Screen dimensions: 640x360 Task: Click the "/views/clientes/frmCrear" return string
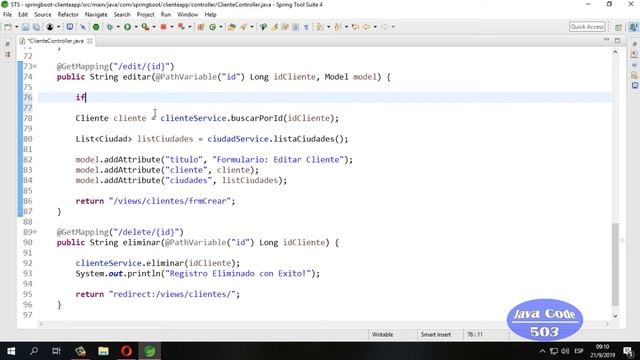coord(169,201)
